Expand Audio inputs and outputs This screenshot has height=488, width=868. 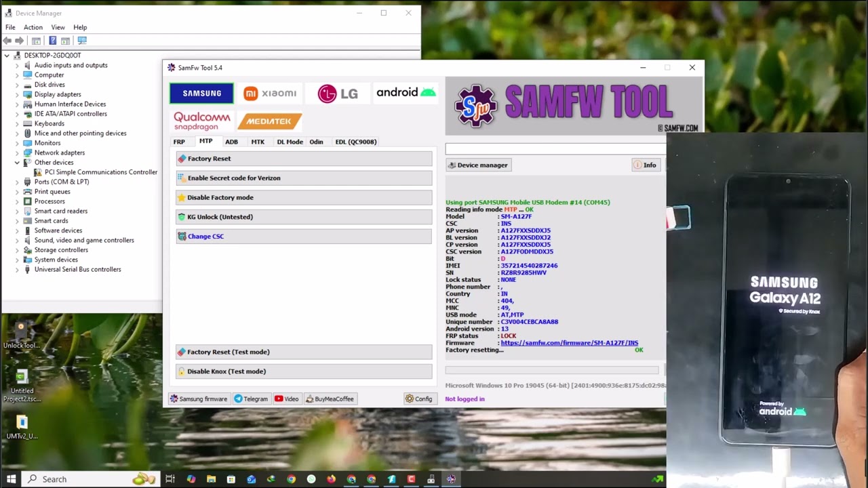(x=17, y=65)
